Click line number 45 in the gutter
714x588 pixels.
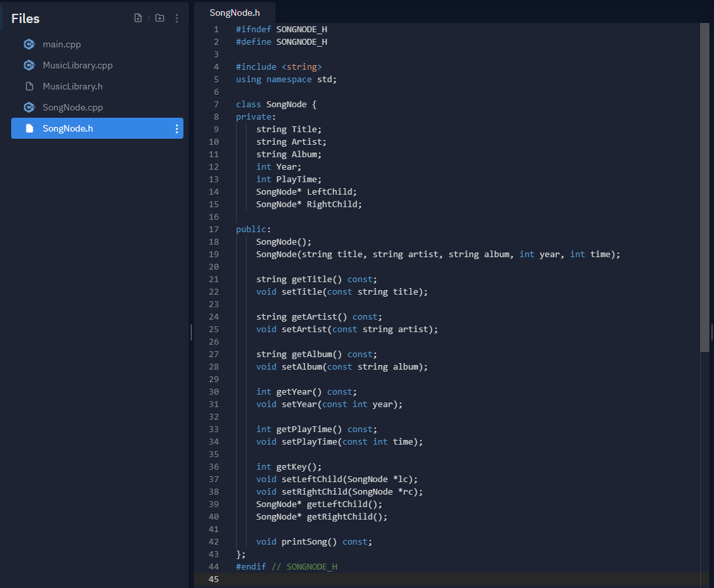[x=214, y=579]
